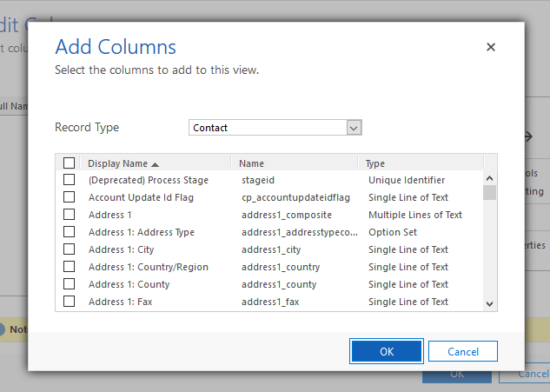This screenshot has height=392, width=550.
Task: Click the vertical scrollbar thumb
Action: (x=489, y=193)
